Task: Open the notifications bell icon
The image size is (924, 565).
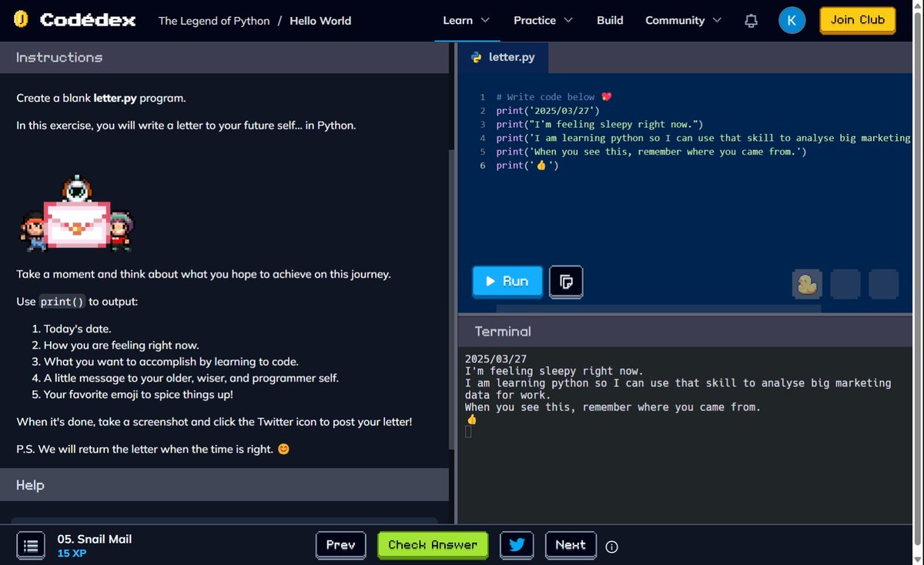Action: [752, 21]
